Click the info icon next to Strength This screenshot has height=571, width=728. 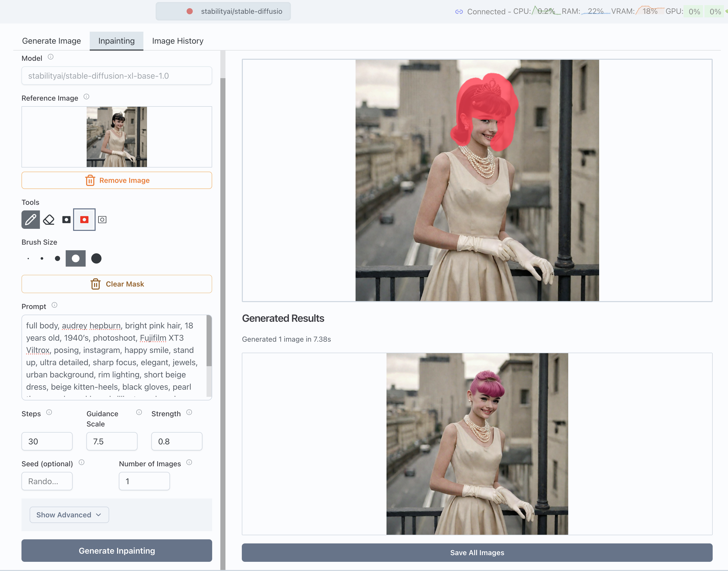tap(189, 412)
